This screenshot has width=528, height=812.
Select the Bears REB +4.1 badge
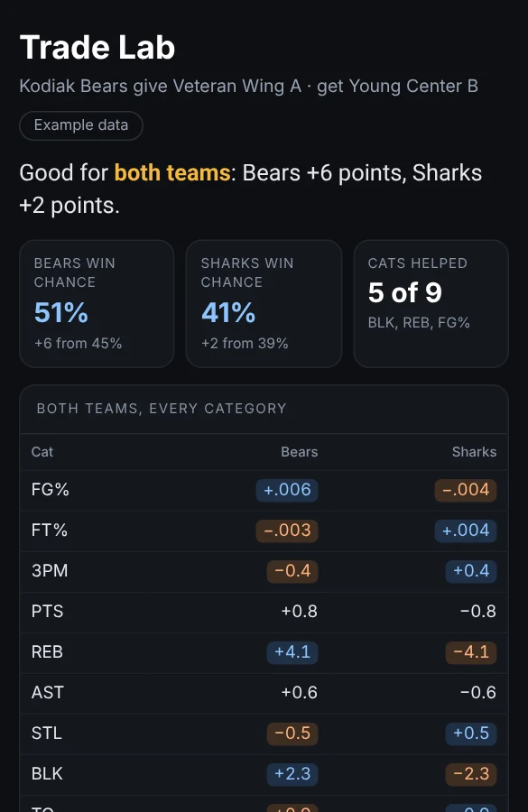pyautogui.click(x=292, y=652)
